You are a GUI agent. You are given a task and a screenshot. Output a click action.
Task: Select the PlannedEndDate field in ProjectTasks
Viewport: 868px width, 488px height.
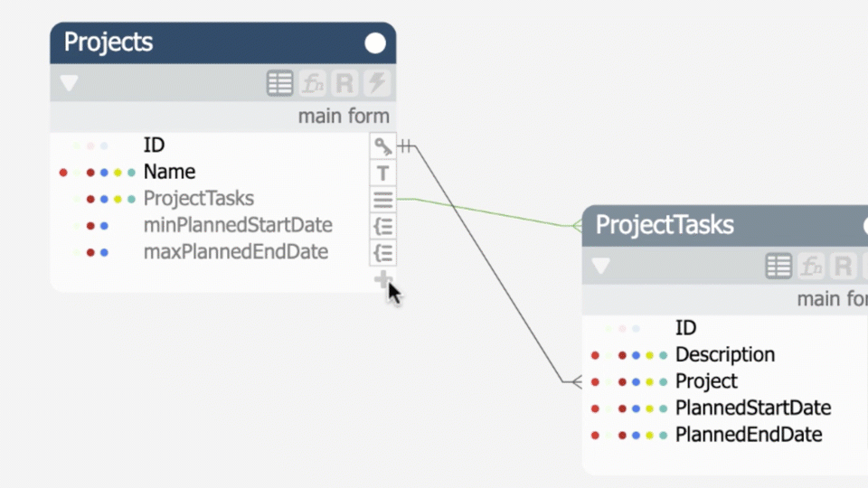748,435
